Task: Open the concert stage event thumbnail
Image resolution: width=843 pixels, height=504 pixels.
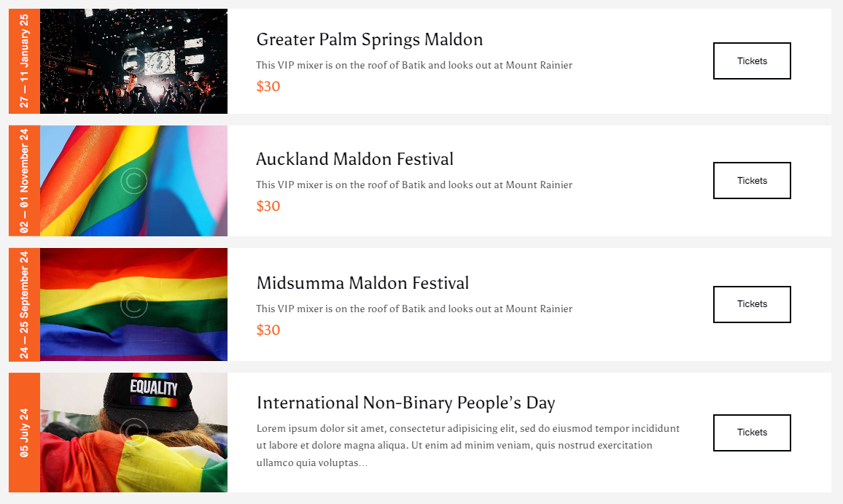Action: click(x=133, y=61)
